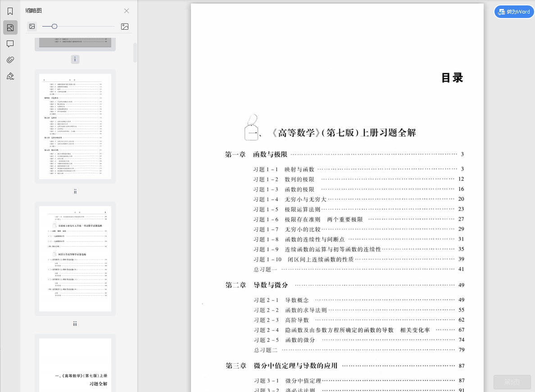
Task: Click page label ii under thumbnail
Action: tap(75, 192)
